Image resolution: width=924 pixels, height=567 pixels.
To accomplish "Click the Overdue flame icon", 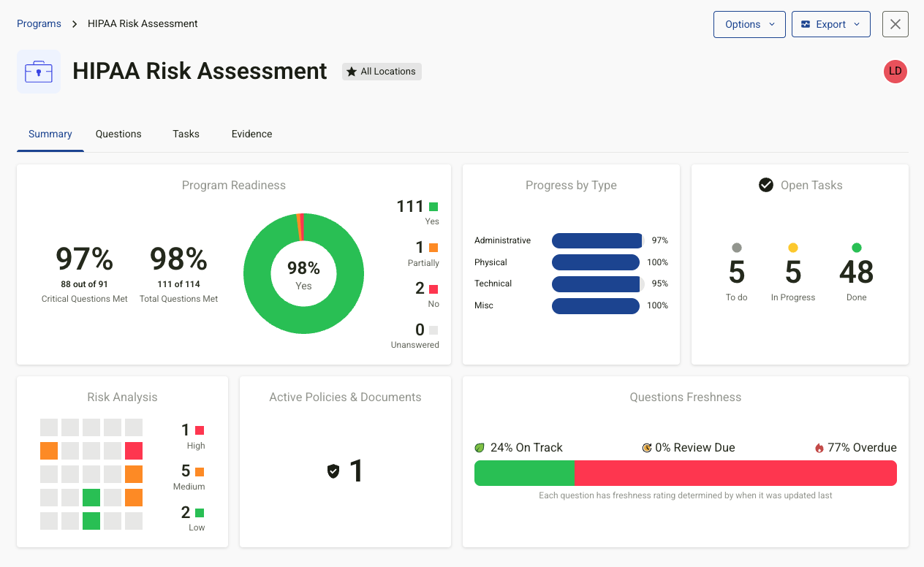I will (x=819, y=448).
